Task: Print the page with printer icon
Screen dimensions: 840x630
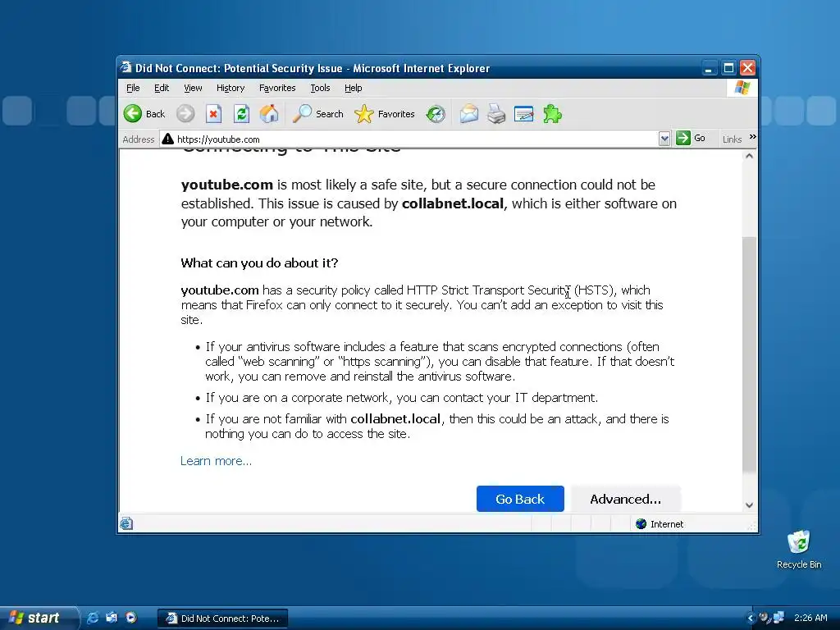Action: tap(496, 113)
